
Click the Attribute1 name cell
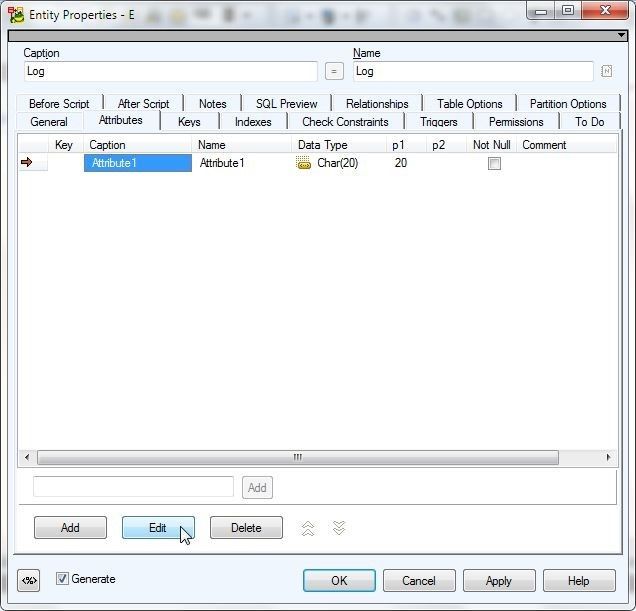coord(242,163)
